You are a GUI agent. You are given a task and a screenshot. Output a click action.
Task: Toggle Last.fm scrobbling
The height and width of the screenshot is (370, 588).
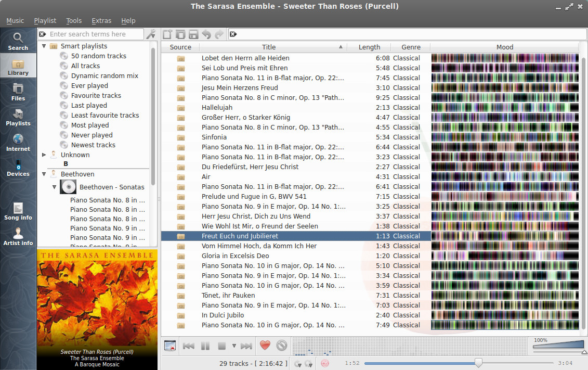pyautogui.click(x=325, y=363)
